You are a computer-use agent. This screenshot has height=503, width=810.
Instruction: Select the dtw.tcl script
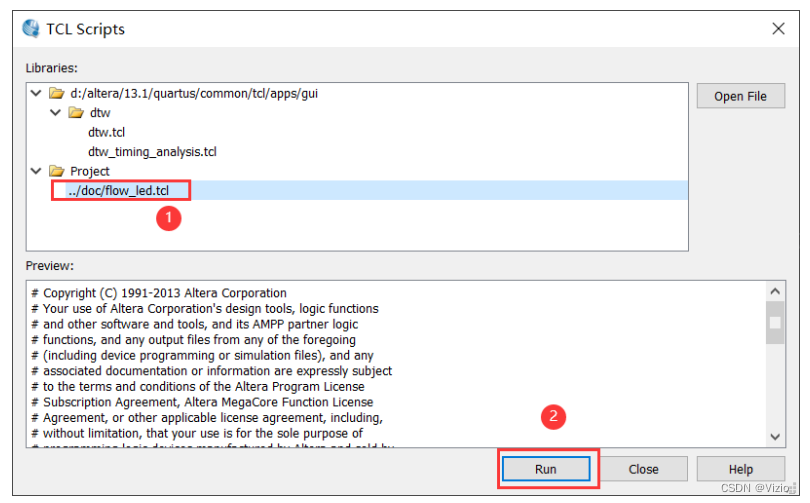pyautogui.click(x=106, y=132)
